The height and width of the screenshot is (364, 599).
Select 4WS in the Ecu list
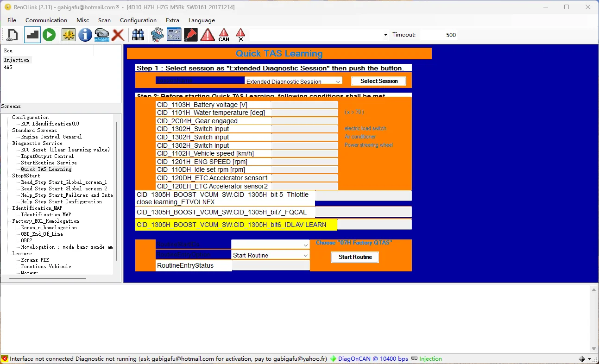click(x=8, y=67)
